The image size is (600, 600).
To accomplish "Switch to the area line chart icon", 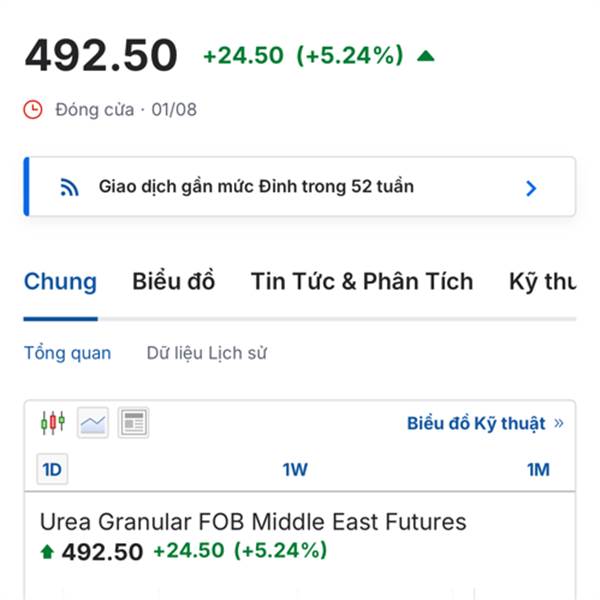I will (93, 423).
